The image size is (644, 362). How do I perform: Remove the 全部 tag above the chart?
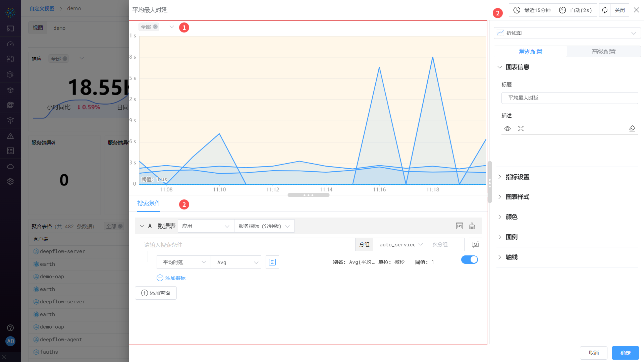coord(155,27)
